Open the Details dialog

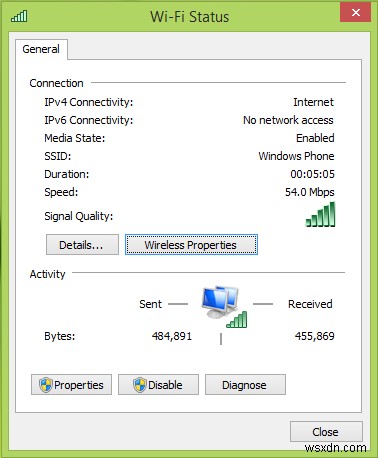point(82,245)
